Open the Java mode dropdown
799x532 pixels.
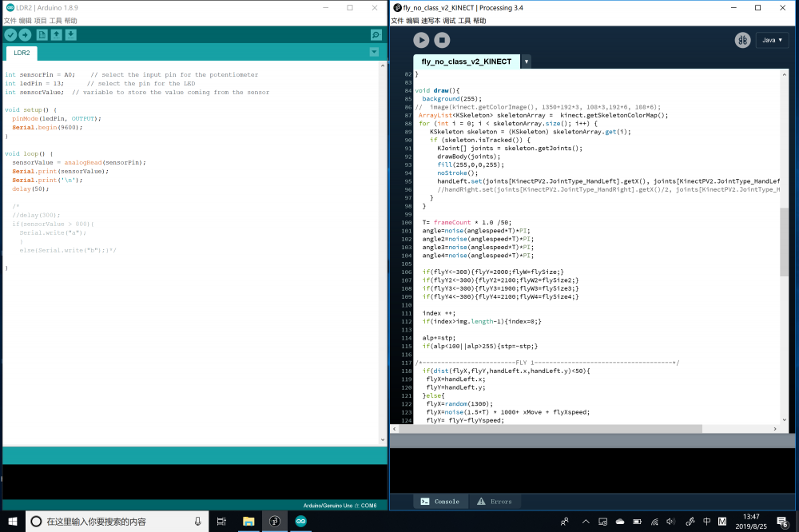click(772, 40)
